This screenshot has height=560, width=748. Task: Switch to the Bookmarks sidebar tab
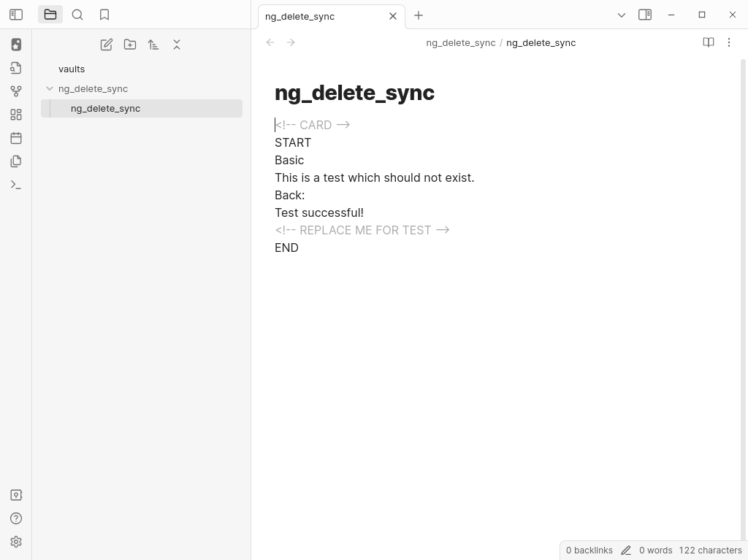point(104,15)
